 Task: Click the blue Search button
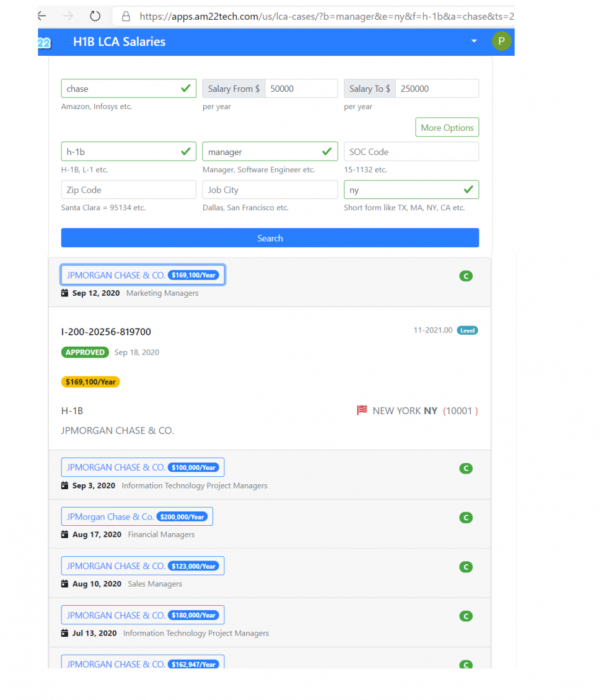[x=270, y=238]
